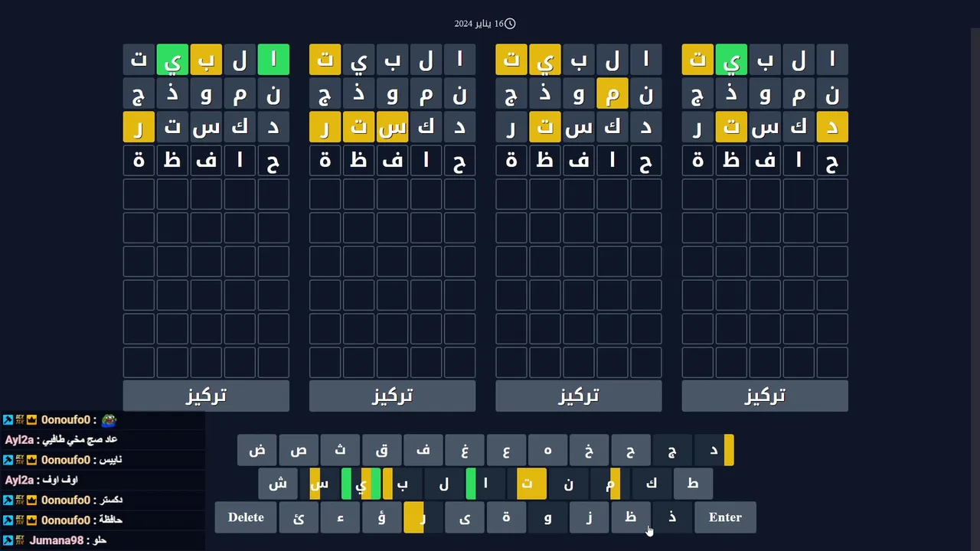Tap the خ keyboard key
This screenshot has height=551, width=980.
pyautogui.click(x=589, y=450)
